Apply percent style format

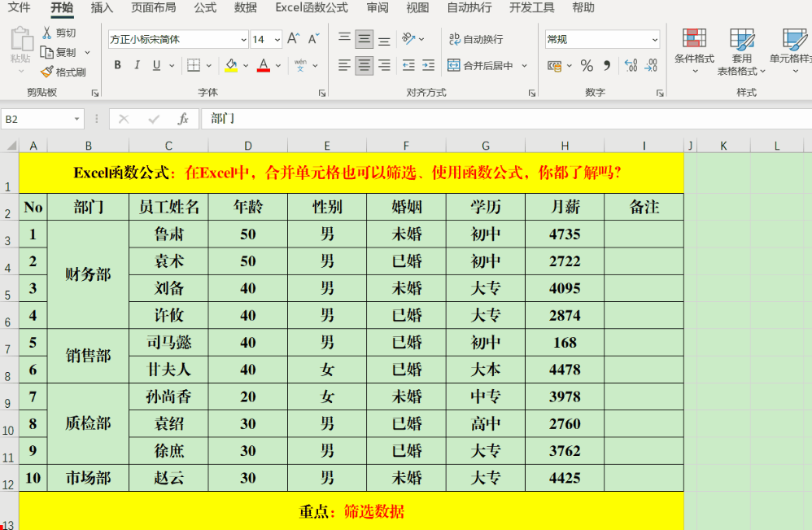586,65
